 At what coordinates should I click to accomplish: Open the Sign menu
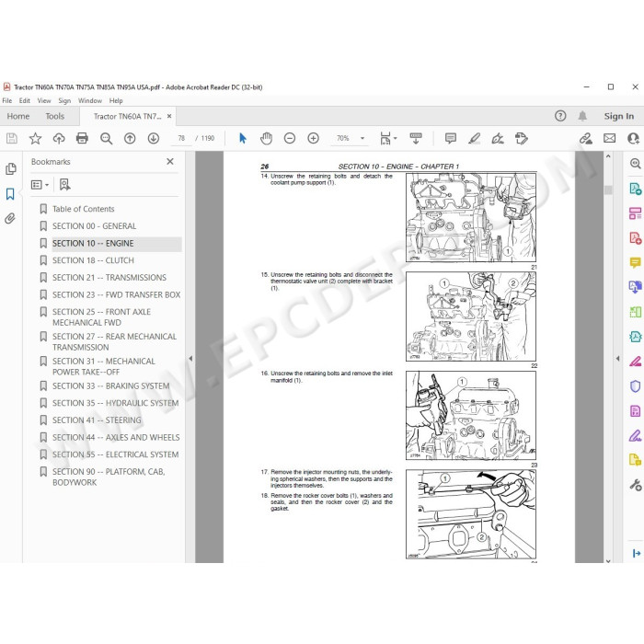(x=64, y=100)
